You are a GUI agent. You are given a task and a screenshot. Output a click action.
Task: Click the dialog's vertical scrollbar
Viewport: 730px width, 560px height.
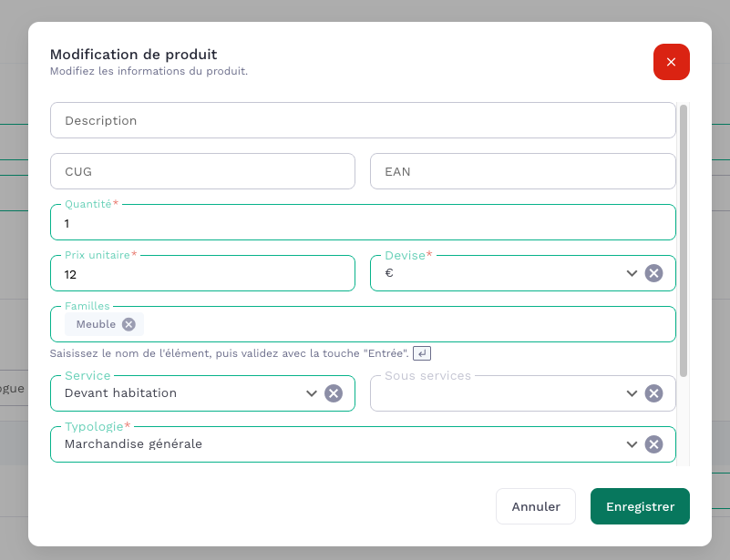(x=684, y=241)
